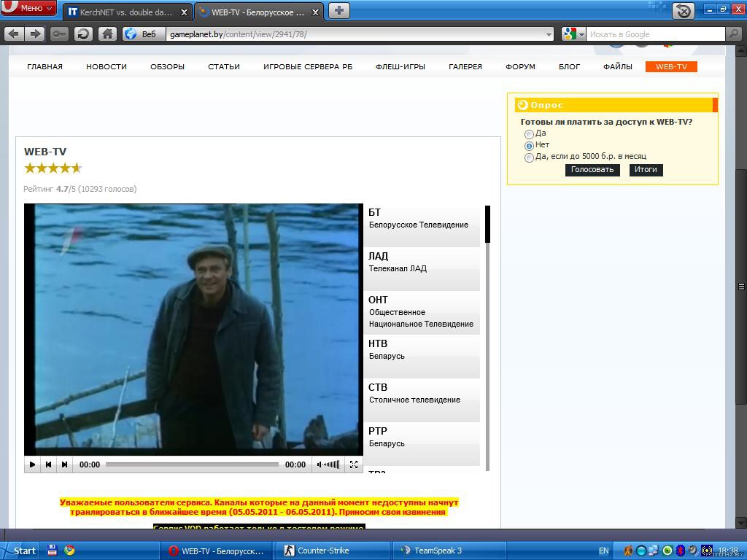Adjust the player volume bars
This screenshot has width=747, height=560.
(x=332, y=464)
